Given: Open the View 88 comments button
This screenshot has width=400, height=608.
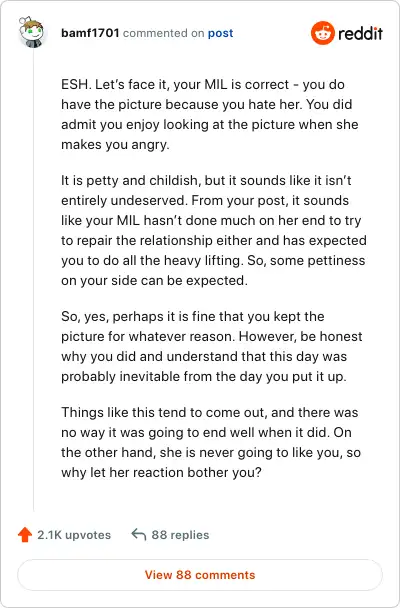Looking at the screenshot, I should pos(200,575).
